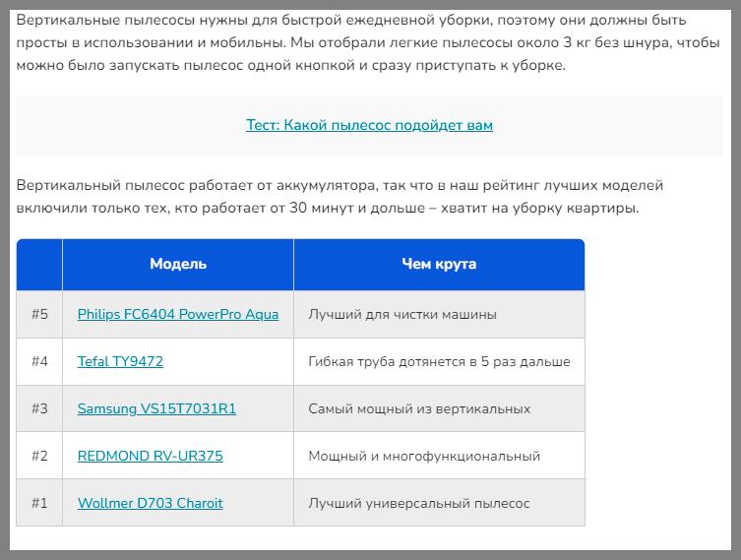Click text Самый мощный из вертикальных
Screen dimensions: 741x560
click(x=419, y=408)
